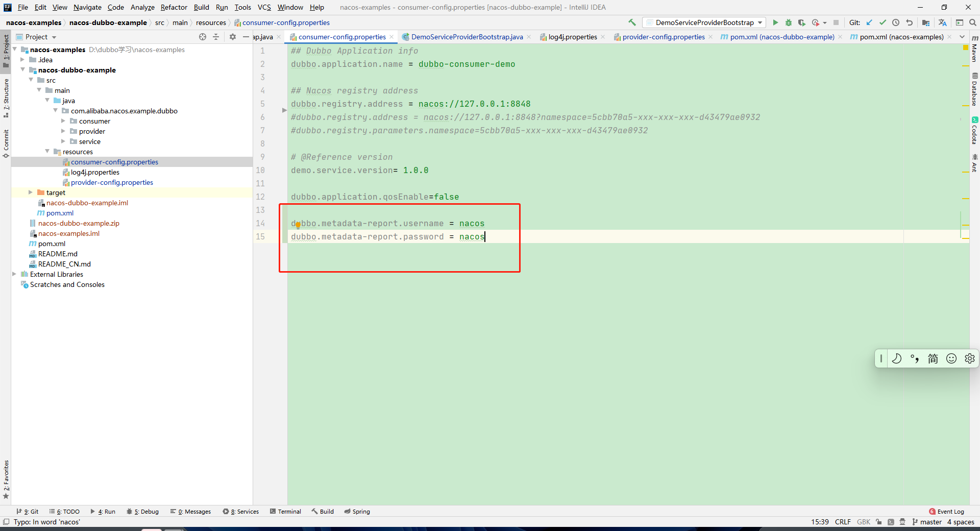Click the Commit side tab

click(x=6, y=143)
